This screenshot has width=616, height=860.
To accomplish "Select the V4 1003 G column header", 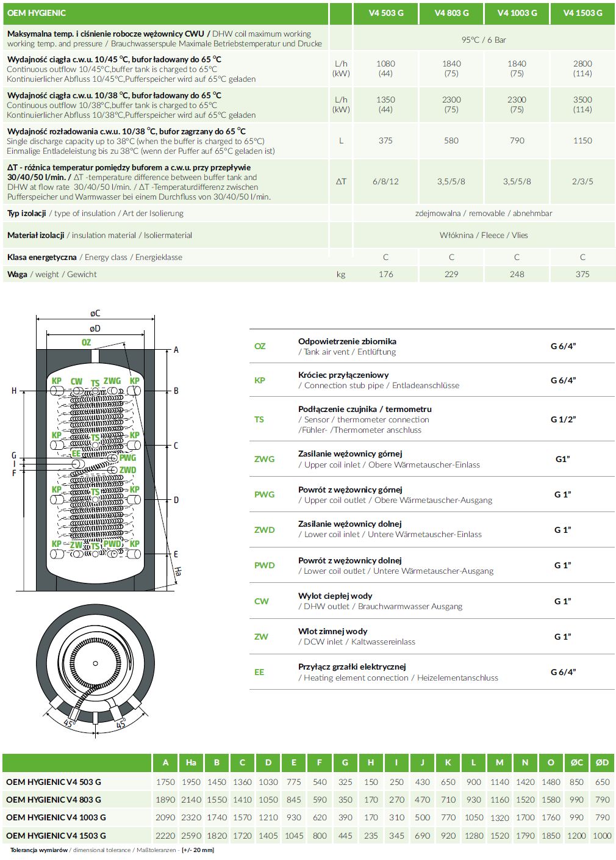I will pyautogui.click(x=517, y=13).
